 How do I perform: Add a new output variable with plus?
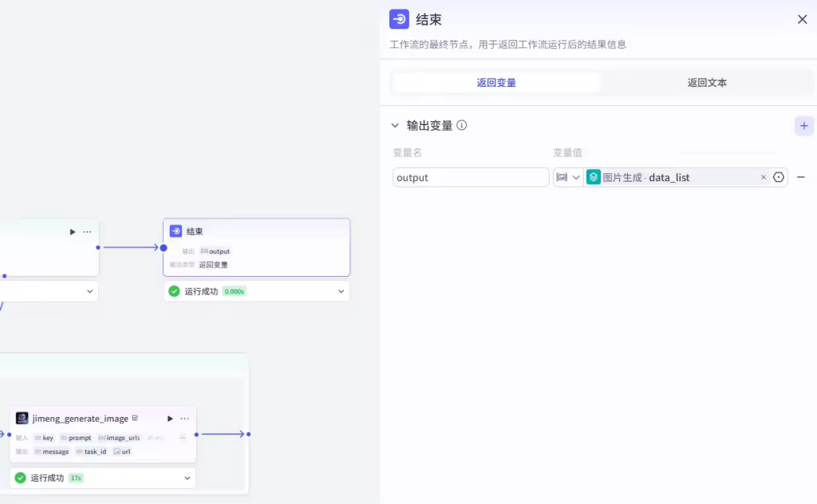803,125
